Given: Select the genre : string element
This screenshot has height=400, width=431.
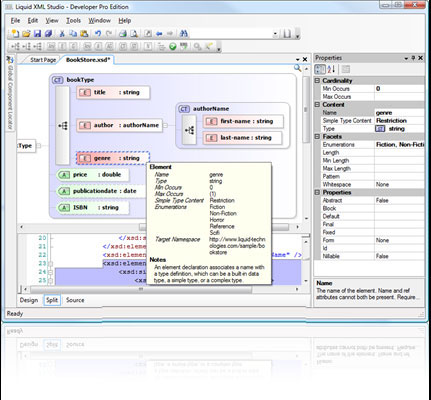Looking at the screenshot, I should 113,158.
